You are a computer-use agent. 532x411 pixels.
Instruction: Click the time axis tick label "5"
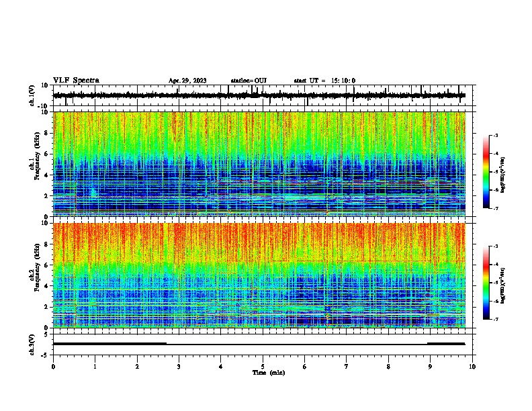(263, 367)
